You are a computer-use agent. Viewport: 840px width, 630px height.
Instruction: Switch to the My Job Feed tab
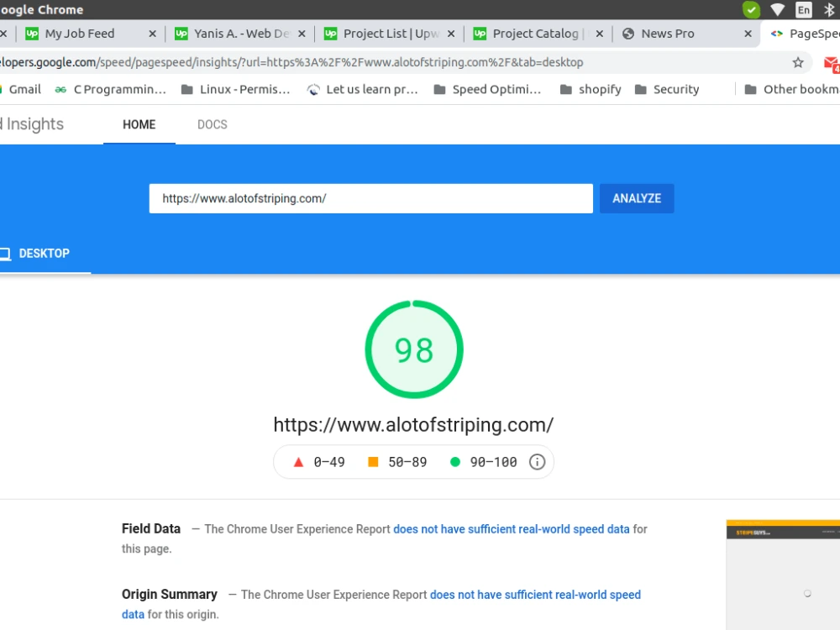[79, 34]
